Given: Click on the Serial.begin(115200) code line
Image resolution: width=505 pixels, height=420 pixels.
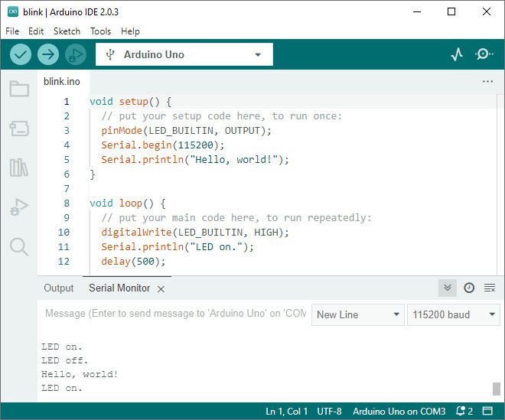Looking at the screenshot, I should coord(163,145).
